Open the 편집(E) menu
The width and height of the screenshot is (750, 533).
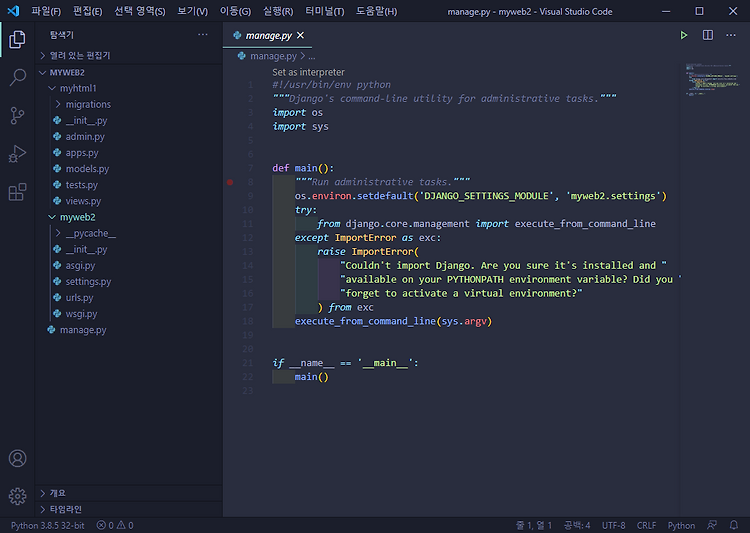tap(88, 11)
